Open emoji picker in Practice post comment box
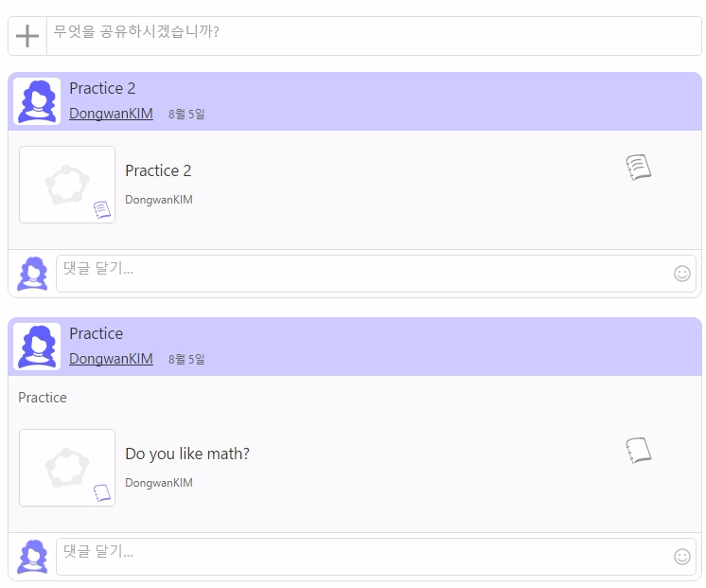The image size is (706, 588). [x=682, y=557]
